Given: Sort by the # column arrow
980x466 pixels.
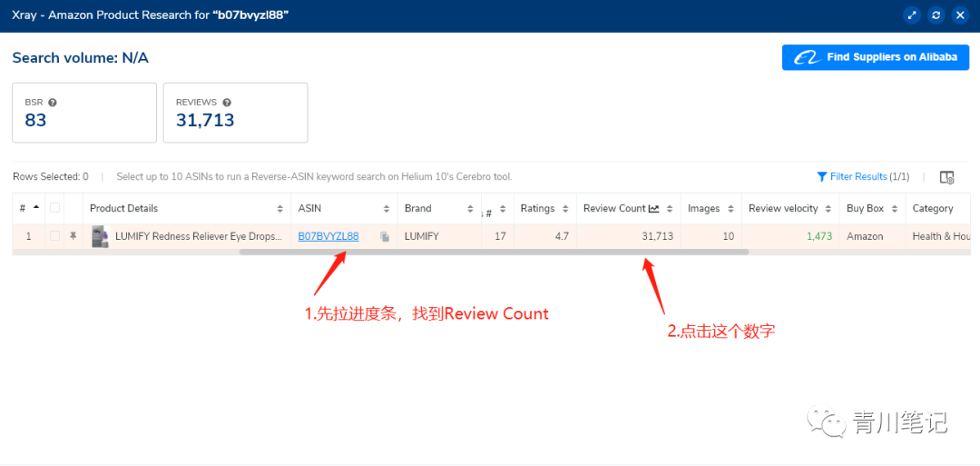Looking at the screenshot, I should click(35, 207).
